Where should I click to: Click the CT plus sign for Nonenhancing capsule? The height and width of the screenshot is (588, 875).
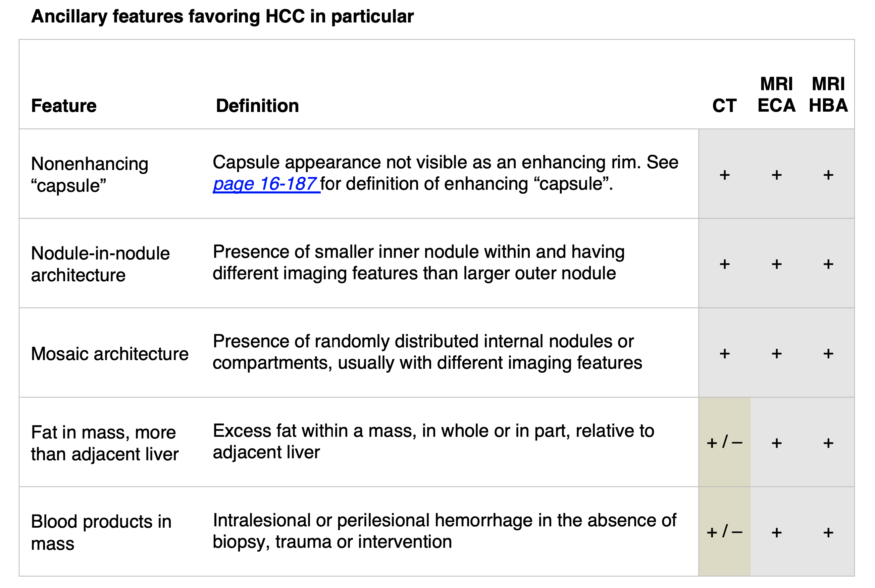[725, 175]
